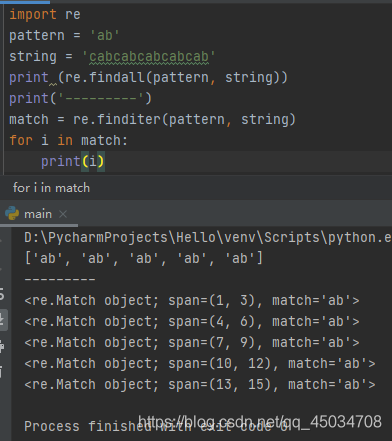Click the print('---------') code line
Screen dimensions: 392x441
(x=80, y=98)
